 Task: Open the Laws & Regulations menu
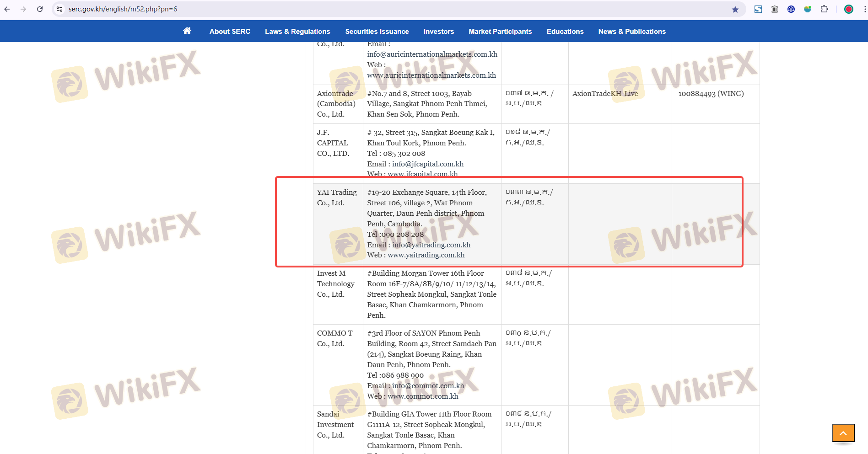click(297, 32)
